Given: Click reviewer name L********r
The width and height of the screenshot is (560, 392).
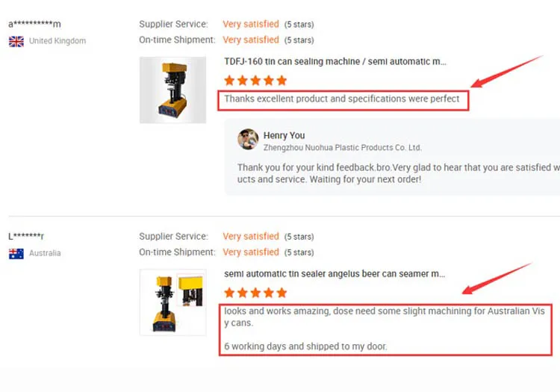Looking at the screenshot, I should pos(26,236).
